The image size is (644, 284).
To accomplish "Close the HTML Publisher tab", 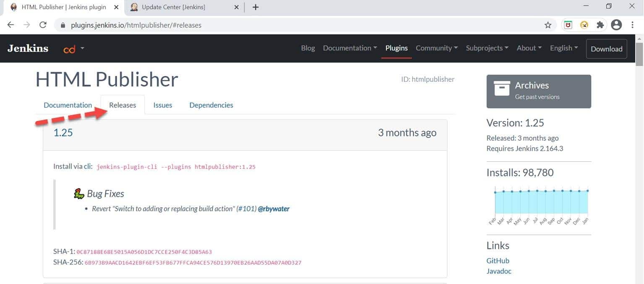I will click(x=117, y=7).
